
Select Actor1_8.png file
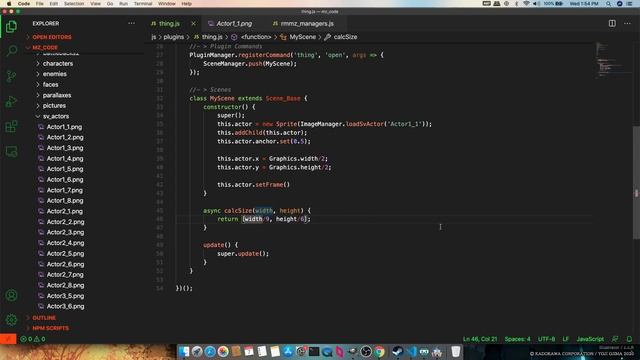65,200
